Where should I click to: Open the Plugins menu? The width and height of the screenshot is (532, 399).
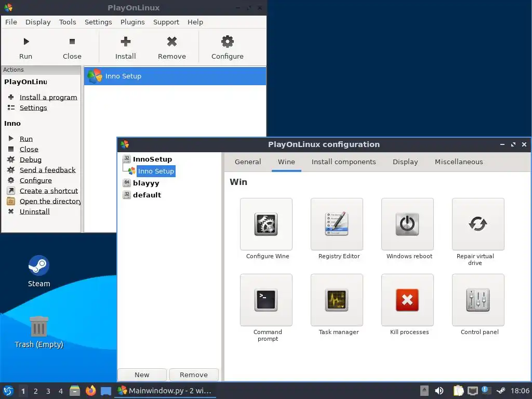click(x=132, y=22)
